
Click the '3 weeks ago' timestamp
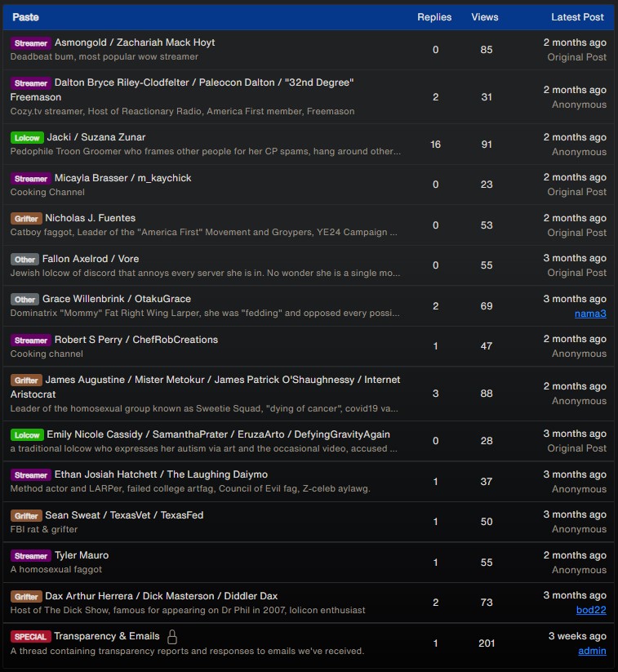point(577,636)
